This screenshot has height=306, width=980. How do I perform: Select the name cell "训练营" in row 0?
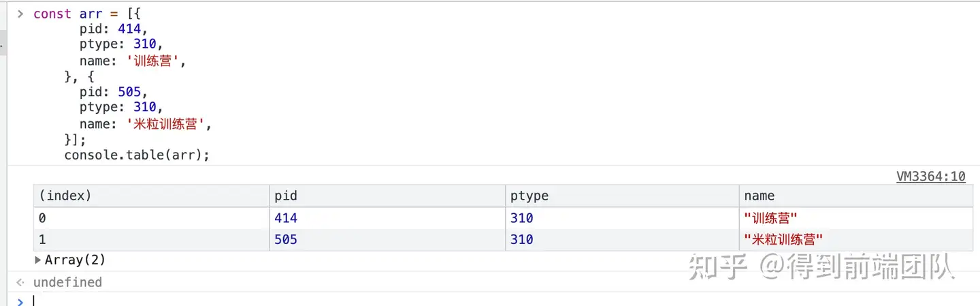click(x=770, y=218)
